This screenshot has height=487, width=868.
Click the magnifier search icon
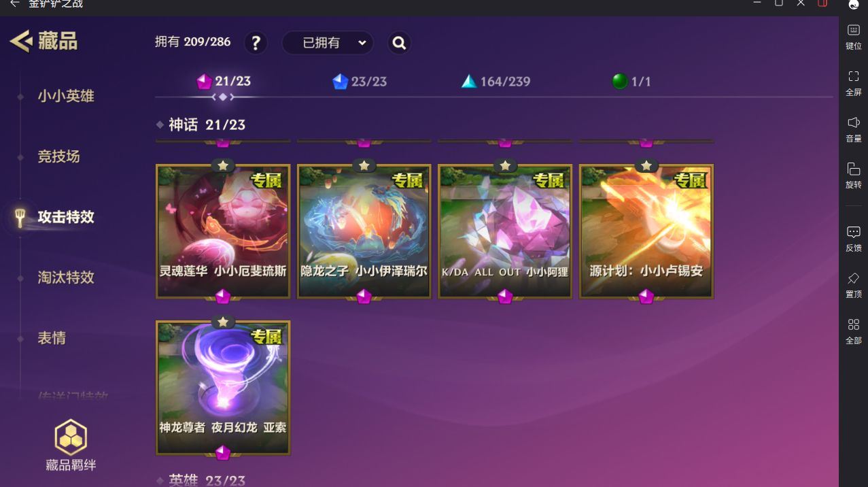[399, 43]
